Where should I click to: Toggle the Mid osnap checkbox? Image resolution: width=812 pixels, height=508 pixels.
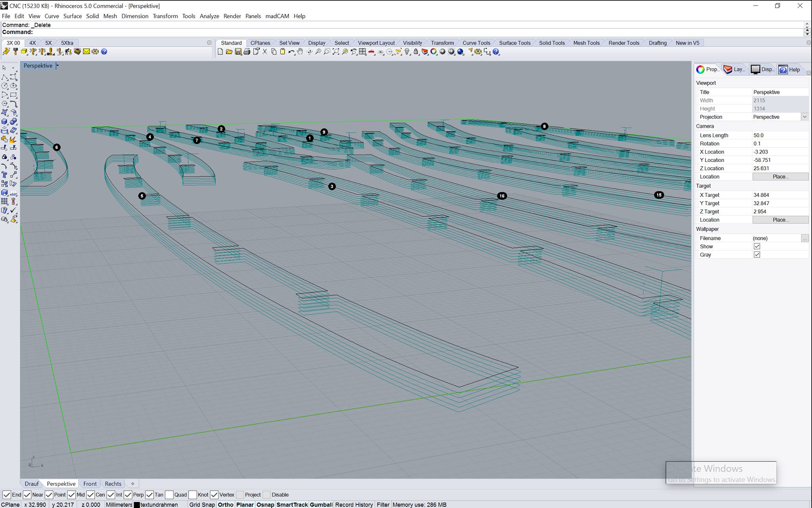[x=72, y=495]
